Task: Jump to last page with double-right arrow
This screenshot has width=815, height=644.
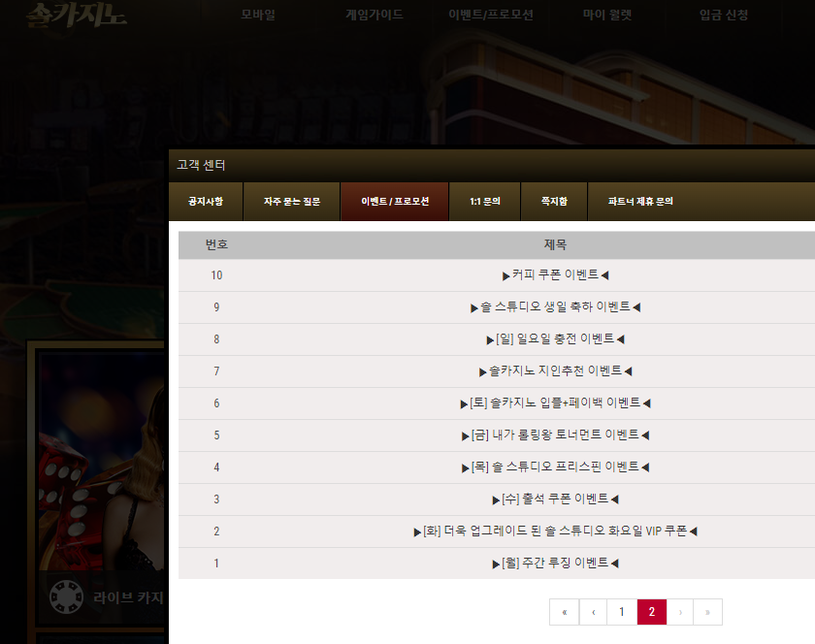Action: 708,612
